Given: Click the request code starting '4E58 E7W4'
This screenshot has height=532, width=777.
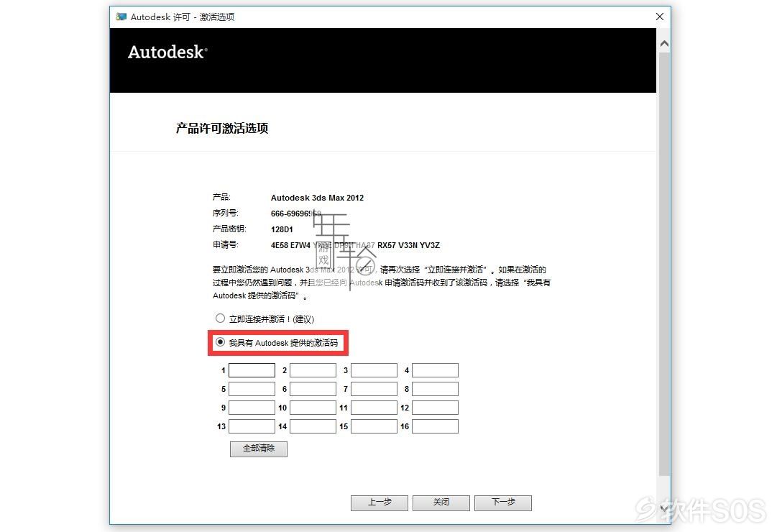Looking at the screenshot, I should click(355, 245).
